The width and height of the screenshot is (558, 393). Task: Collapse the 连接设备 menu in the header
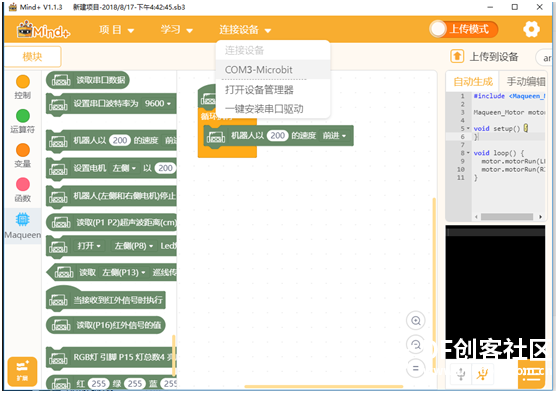coord(245,30)
